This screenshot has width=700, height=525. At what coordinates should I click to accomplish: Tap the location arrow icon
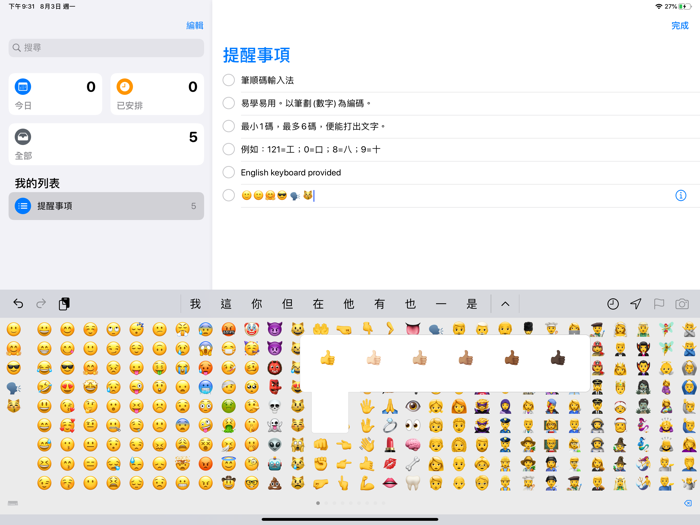click(636, 304)
